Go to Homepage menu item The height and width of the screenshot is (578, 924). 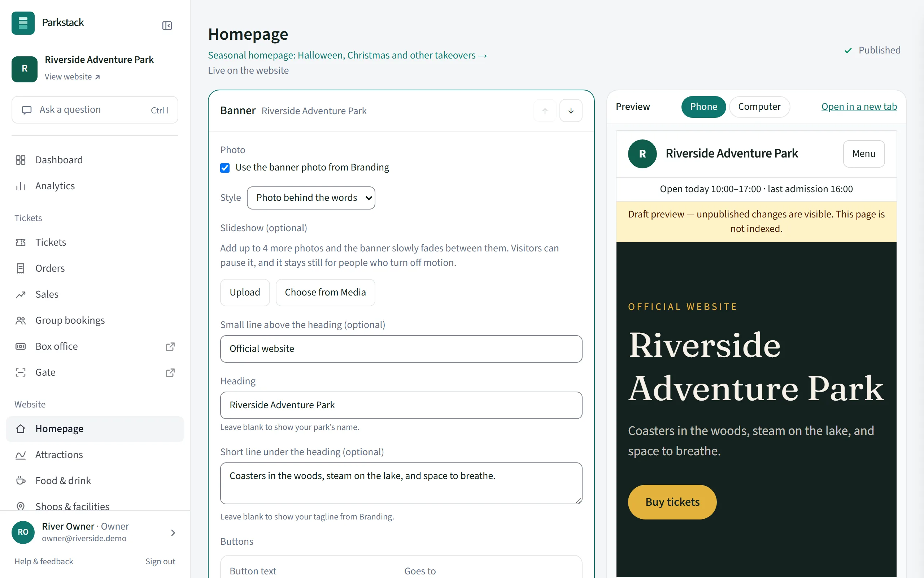point(95,429)
